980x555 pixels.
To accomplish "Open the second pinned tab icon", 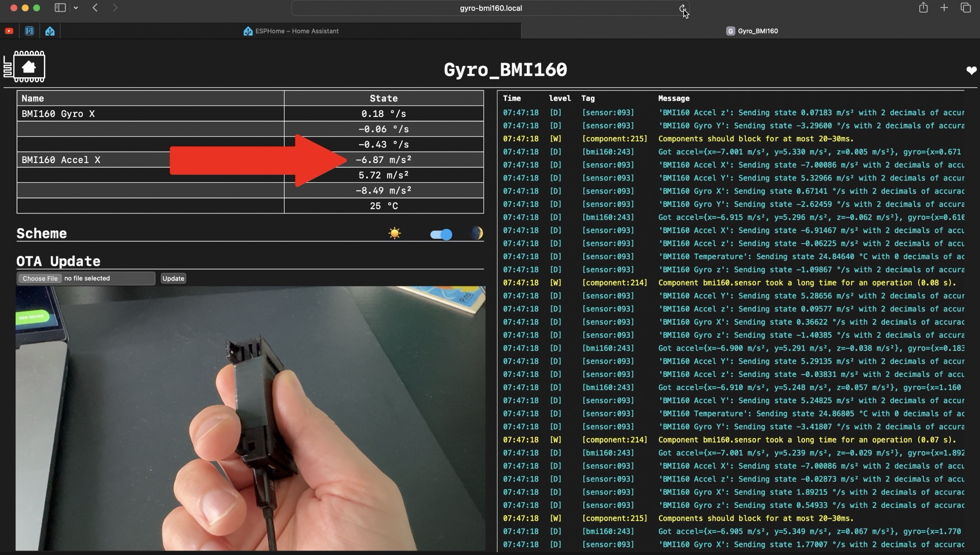I will 29,31.
